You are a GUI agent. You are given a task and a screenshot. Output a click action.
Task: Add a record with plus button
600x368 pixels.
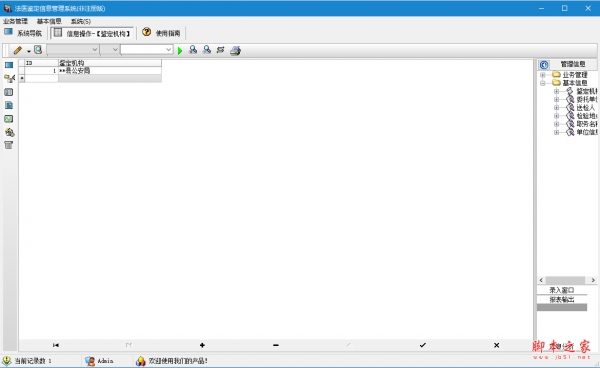[202, 345]
